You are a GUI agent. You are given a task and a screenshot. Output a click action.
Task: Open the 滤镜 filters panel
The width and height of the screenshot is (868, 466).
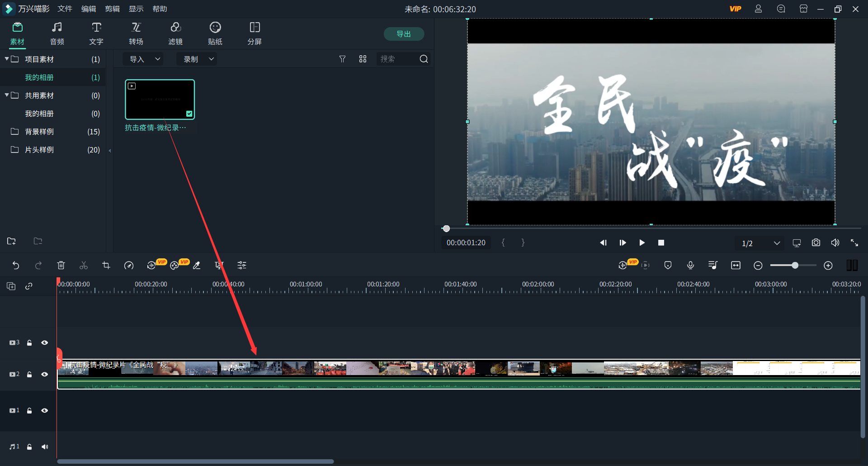coord(176,33)
